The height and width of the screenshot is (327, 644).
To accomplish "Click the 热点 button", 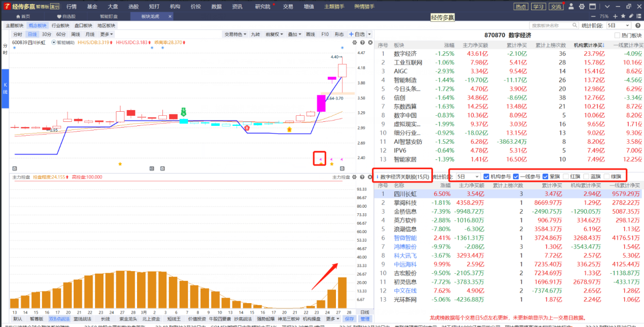I will coord(521,7).
